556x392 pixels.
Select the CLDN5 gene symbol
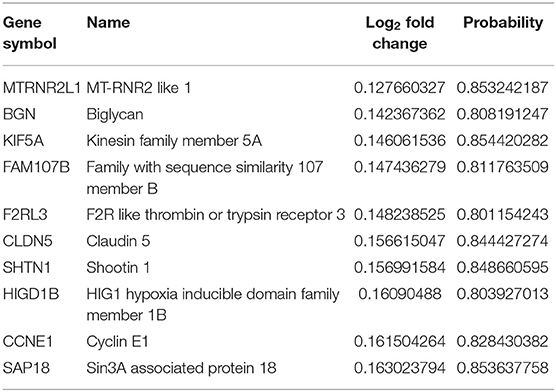point(27,241)
